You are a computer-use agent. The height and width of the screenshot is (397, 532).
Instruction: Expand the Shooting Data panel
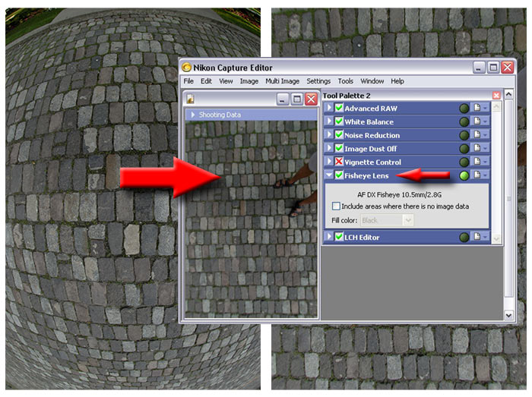click(x=193, y=115)
